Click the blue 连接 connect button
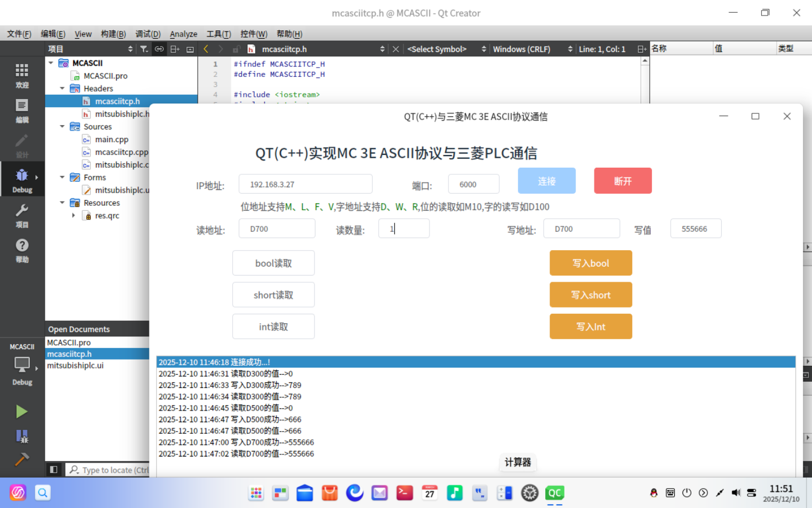Image resolution: width=812 pixels, height=508 pixels. click(547, 181)
